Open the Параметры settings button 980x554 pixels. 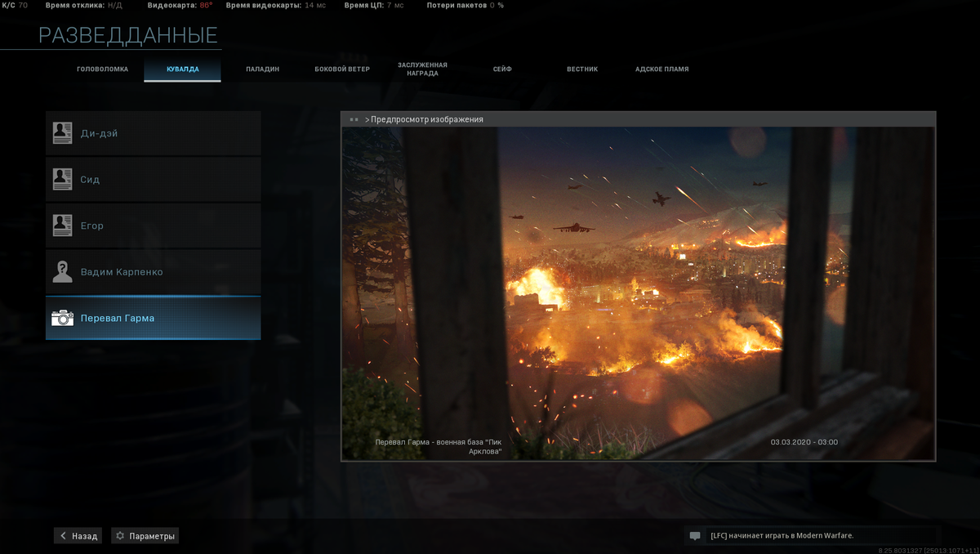click(x=145, y=536)
